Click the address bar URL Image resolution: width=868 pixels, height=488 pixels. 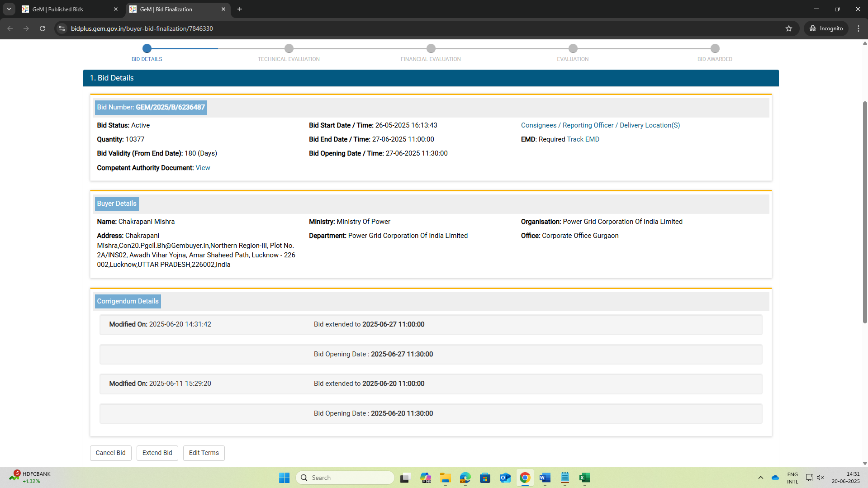pyautogui.click(x=142, y=28)
